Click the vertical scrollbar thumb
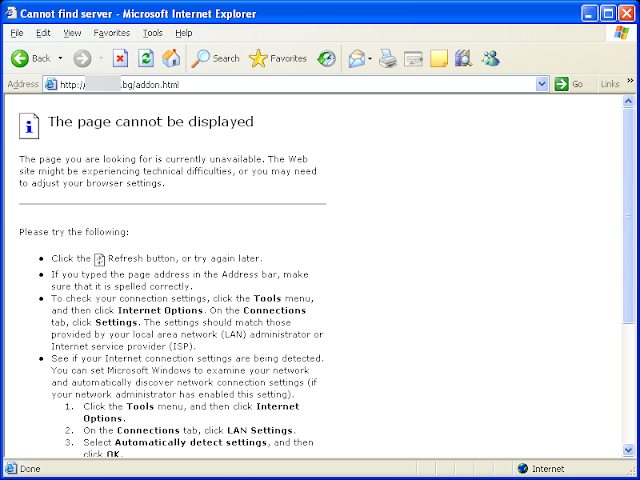This screenshot has height=480, width=640. (629, 216)
